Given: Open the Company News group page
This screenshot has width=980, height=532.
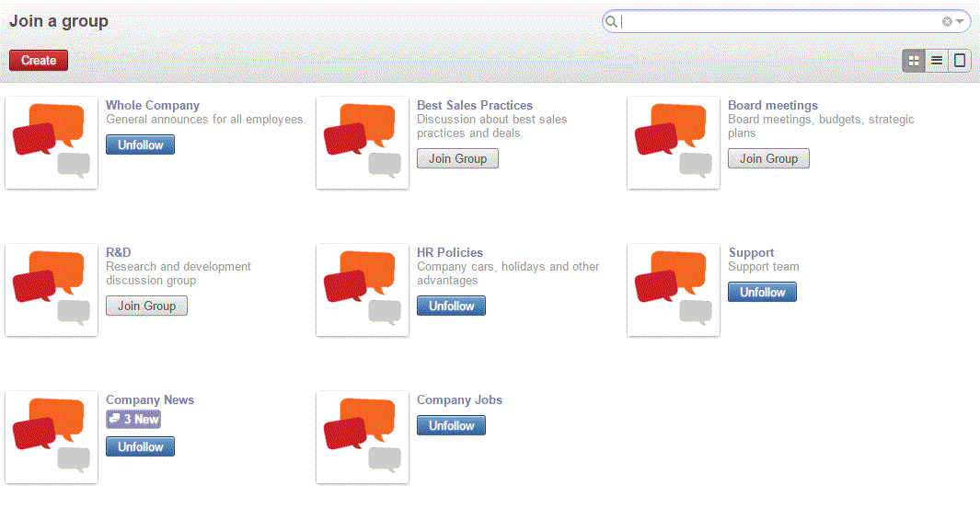Looking at the screenshot, I should [x=150, y=399].
